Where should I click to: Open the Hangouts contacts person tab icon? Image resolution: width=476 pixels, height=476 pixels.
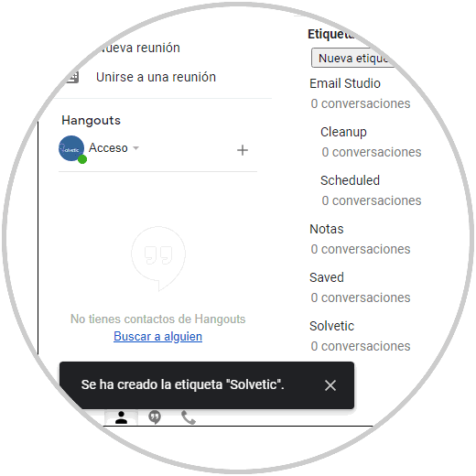(121, 417)
